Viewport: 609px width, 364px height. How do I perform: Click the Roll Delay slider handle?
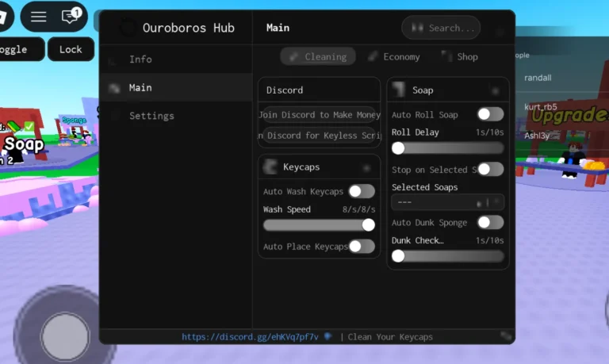[x=398, y=148]
